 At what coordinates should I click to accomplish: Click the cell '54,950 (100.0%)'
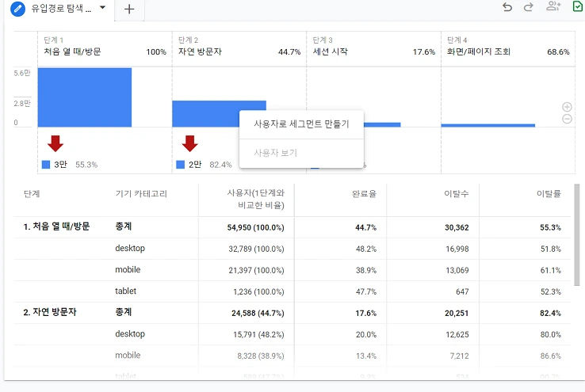[255, 227]
